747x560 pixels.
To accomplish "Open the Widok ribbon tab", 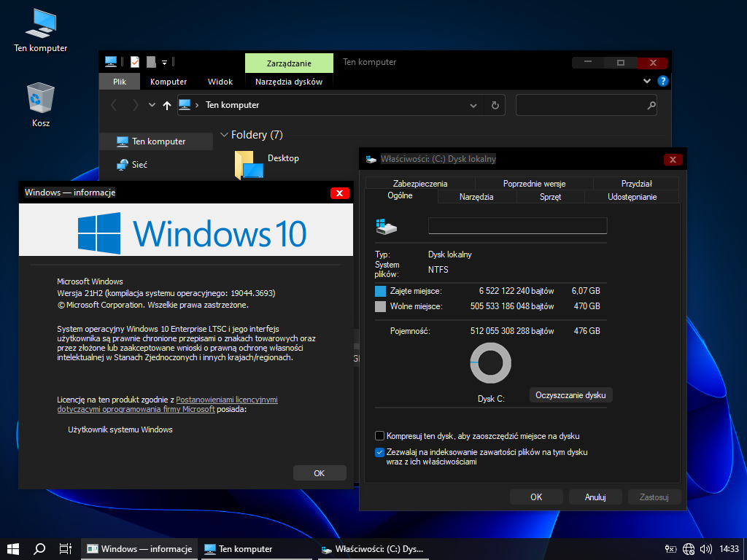I will tap(220, 82).
